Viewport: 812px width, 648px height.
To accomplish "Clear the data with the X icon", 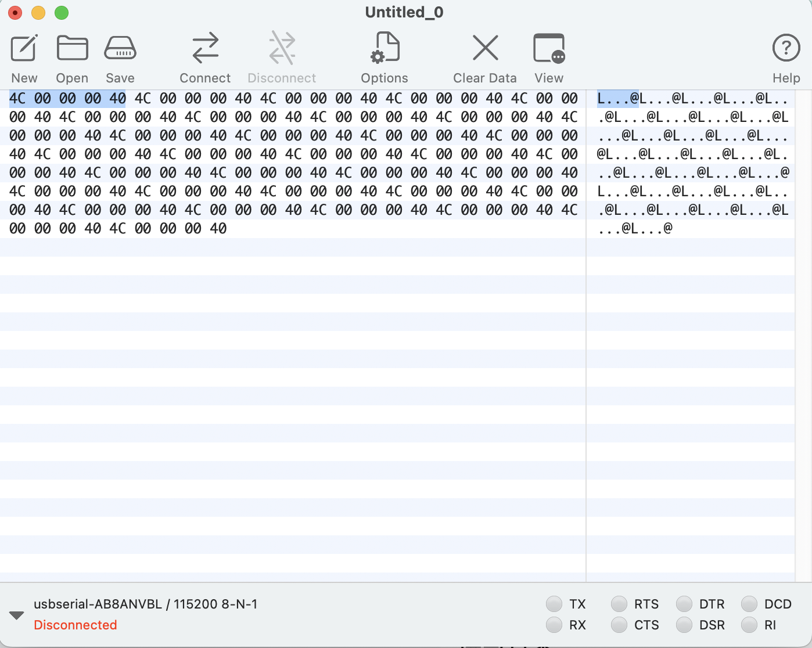I will click(485, 48).
